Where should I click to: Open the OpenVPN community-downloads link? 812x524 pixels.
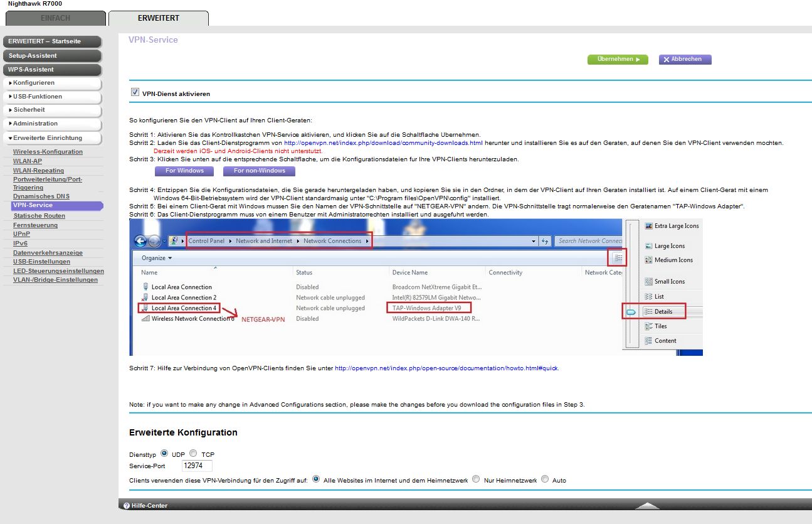point(383,143)
